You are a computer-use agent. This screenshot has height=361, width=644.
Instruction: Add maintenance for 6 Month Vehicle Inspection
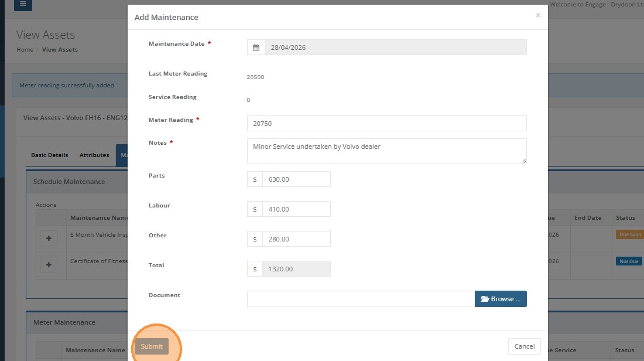(49, 239)
